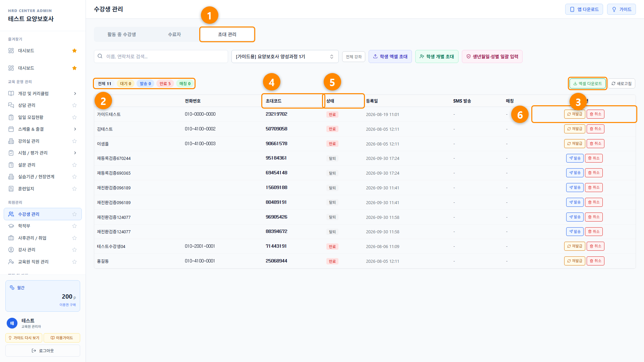Filter by the 만료 5 status chip
Viewport: 644px width, 362px height.
coord(165,84)
